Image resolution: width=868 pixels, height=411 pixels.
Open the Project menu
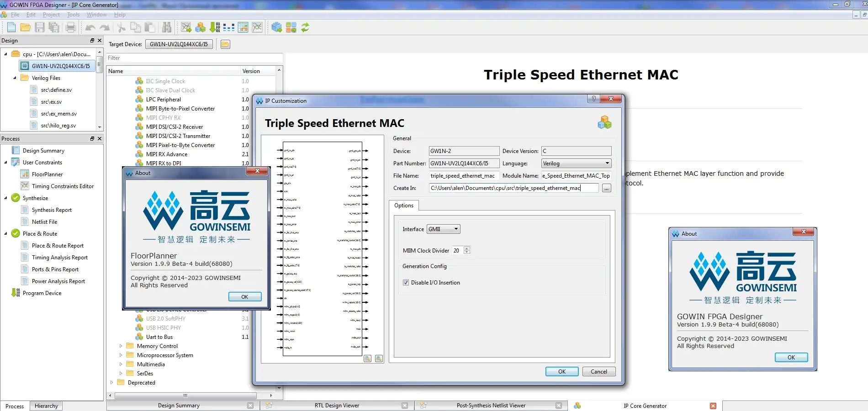click(x=51, y=15)
